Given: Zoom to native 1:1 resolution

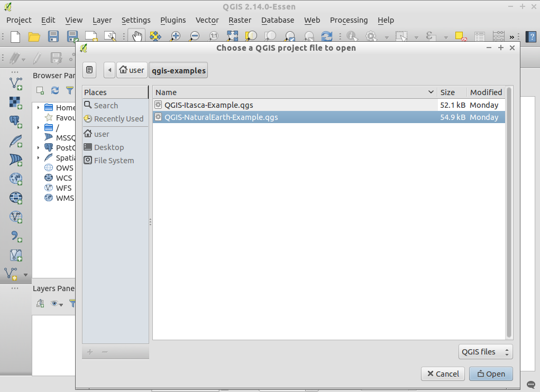Looking at the screenshot, I should tap(214, 36).
